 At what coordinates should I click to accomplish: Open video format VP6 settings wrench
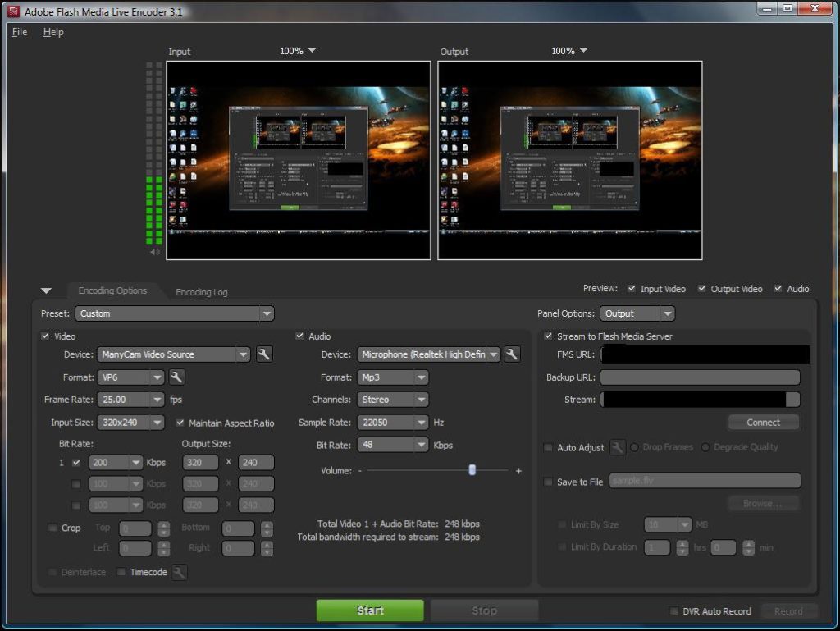176,377
